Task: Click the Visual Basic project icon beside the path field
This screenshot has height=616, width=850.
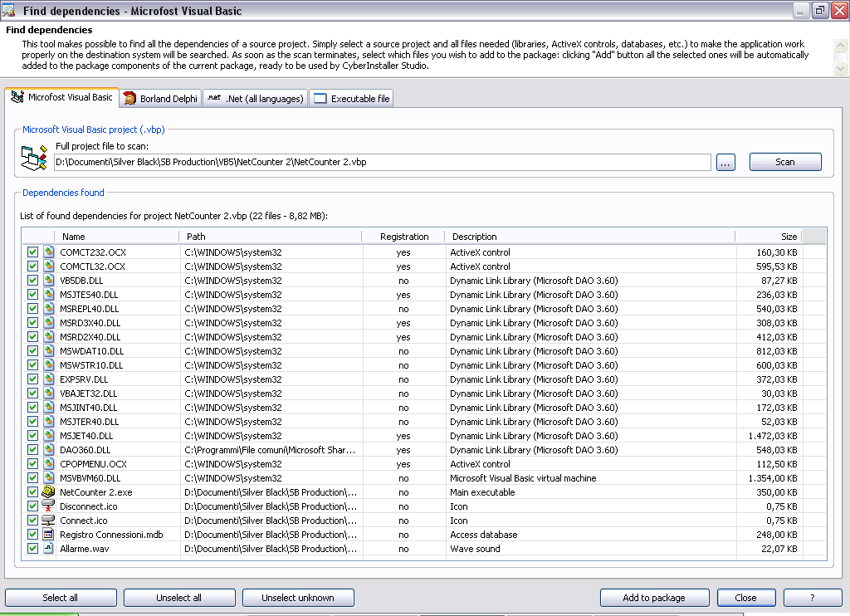Action: coord(34,158)
